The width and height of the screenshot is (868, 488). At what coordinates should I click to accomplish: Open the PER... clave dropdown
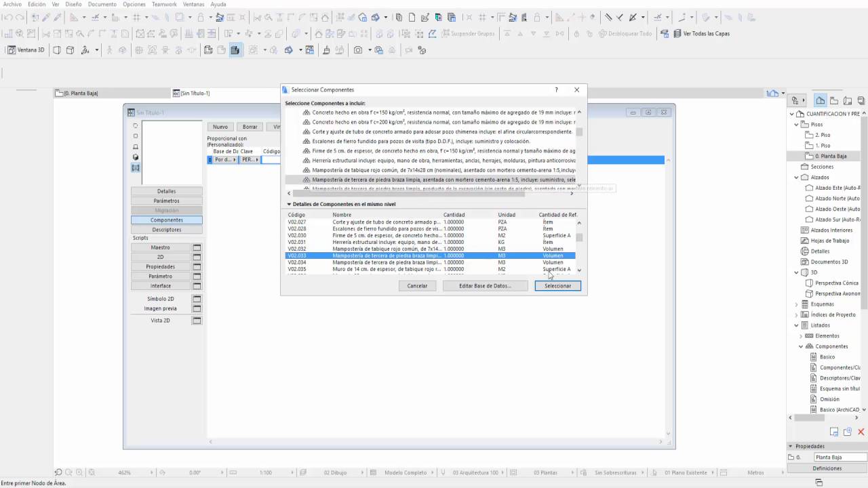(250, 160)
